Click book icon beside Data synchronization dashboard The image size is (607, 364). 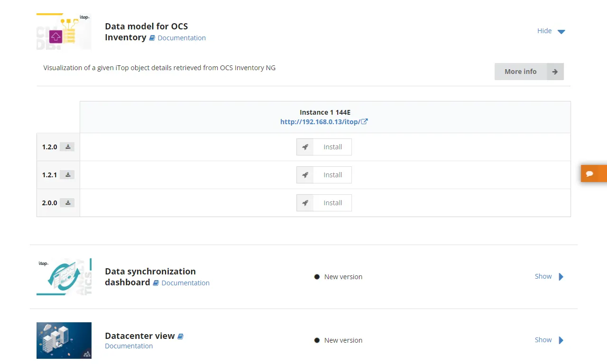156,283
